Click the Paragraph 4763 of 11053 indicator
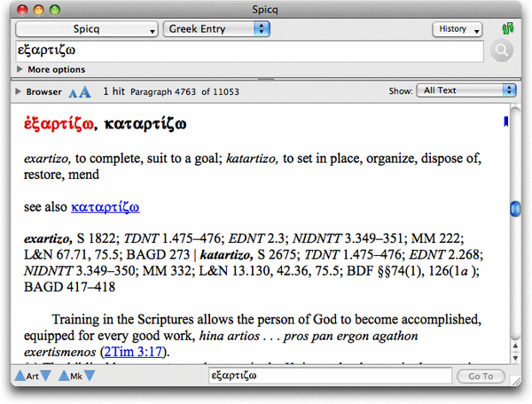 click(185, 92)
